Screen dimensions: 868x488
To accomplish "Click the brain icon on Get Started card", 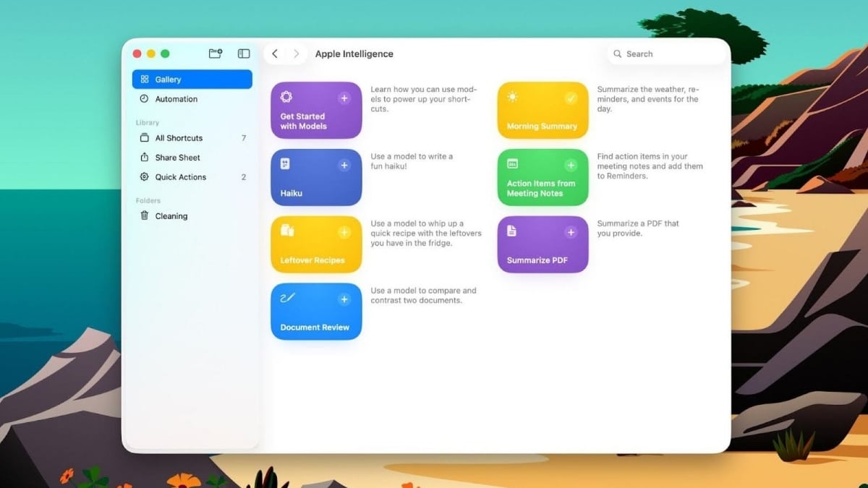I will point(286,96).
